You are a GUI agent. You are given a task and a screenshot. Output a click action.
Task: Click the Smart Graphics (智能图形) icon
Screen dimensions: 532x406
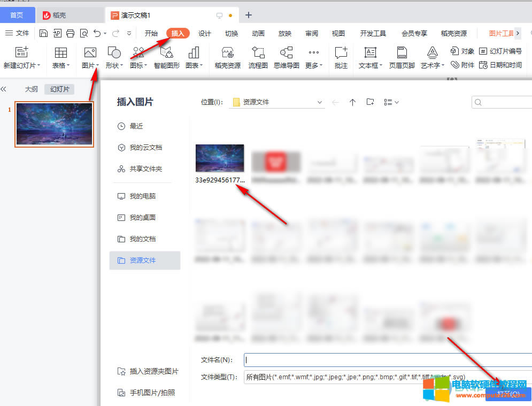click(167, 53)
